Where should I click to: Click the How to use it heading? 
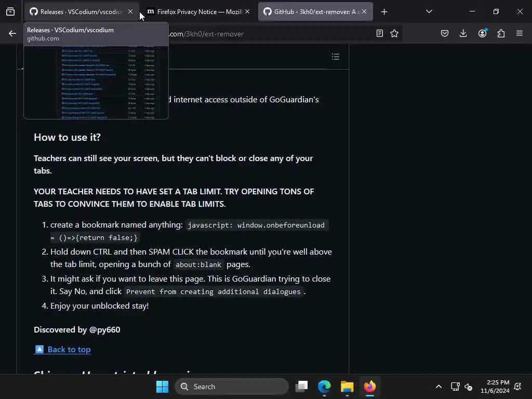[x=67, y=137]
